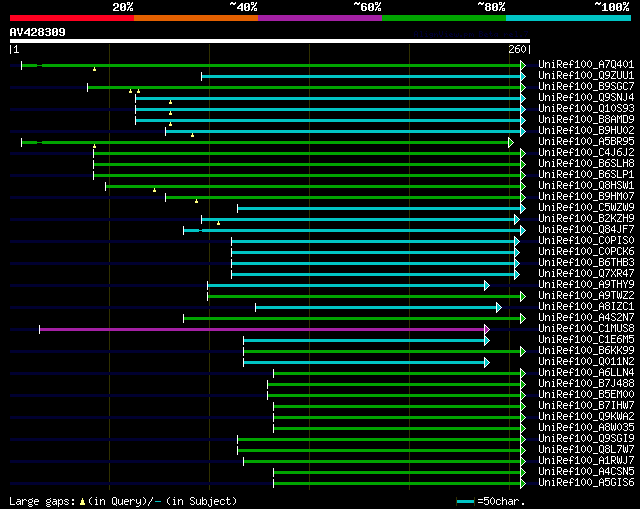This screenshot has height=509, width=640.
Task: Select the UniRef100_A9THY9 entry
Action: point(586,285)
